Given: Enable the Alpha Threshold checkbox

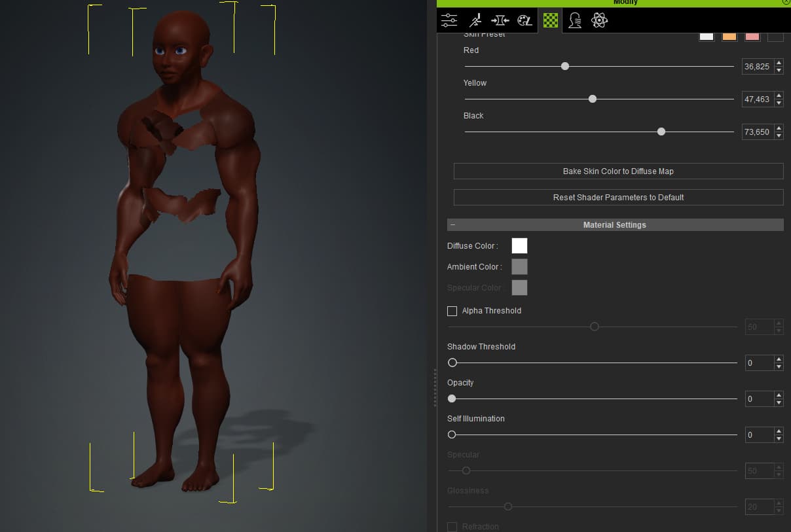Looking at the screenshot, I should tap(452, 311).
